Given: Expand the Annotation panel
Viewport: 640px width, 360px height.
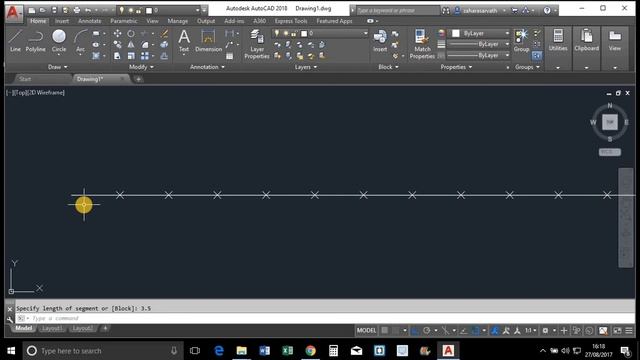Looking at the screenshot, I should [x=207, y=67].
